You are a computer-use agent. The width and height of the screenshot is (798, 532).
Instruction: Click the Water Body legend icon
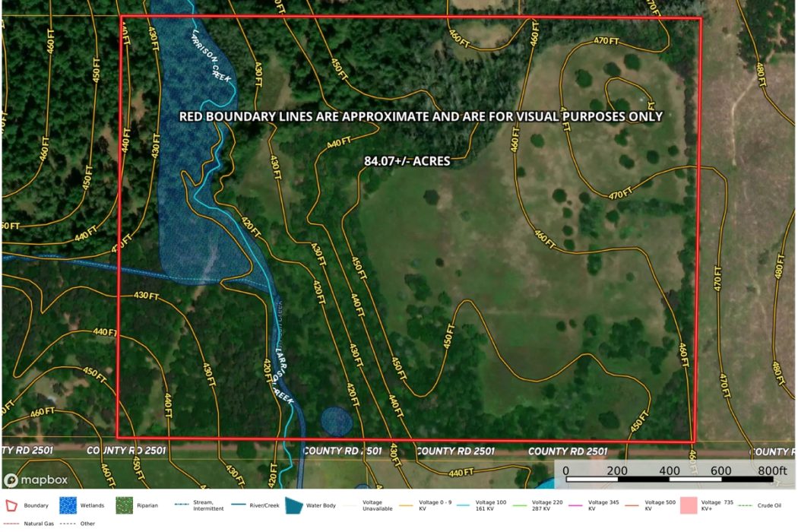(x=293, y=505)
